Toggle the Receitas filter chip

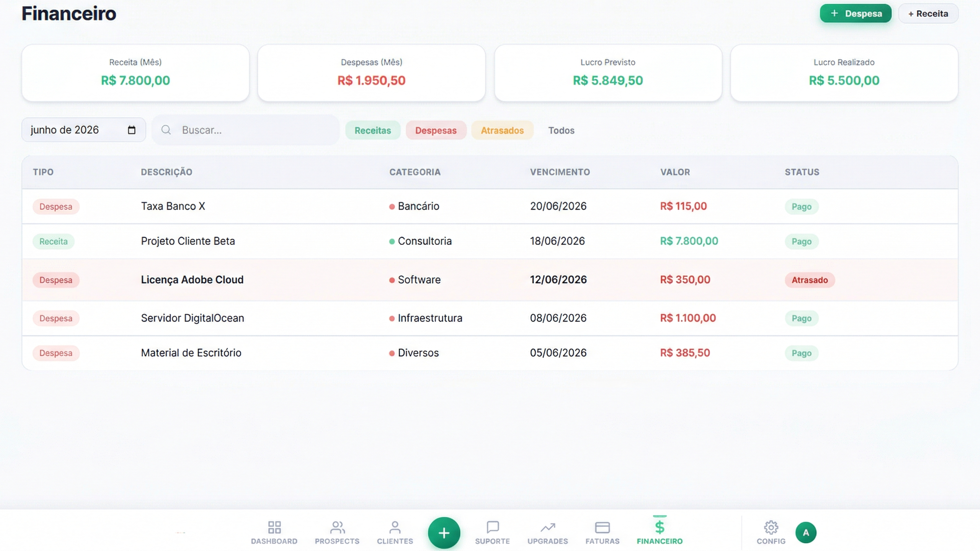click(372, 130)
